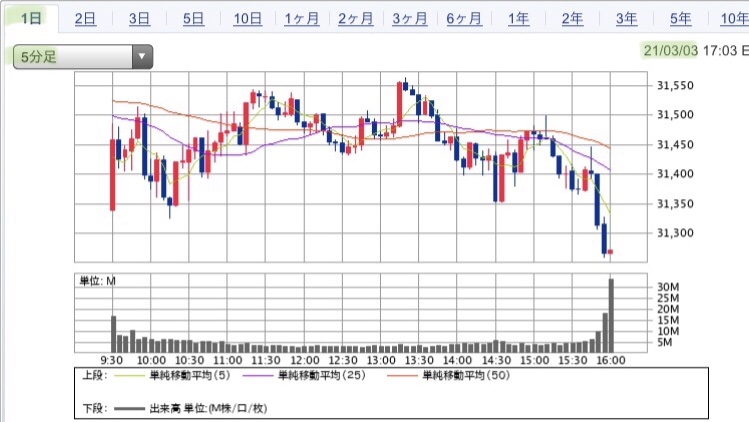Click the 10:00 time axis label
The image size is (749, 422).
pyautogui.click(x=151, y=360)
